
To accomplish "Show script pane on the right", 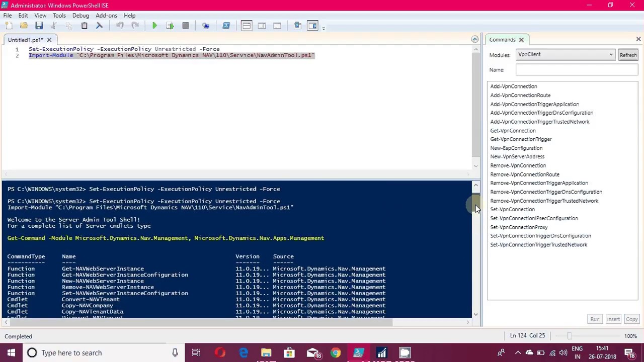I will coord(262,26).
